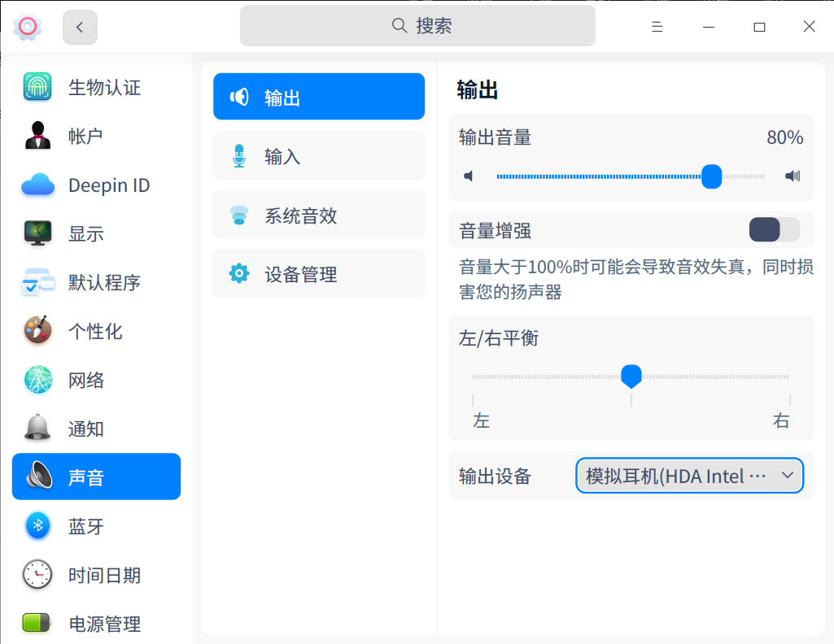This screenshot has height=644, width=834.
Task: Open the hamburger main menu
Action: (x=657, y=27)
